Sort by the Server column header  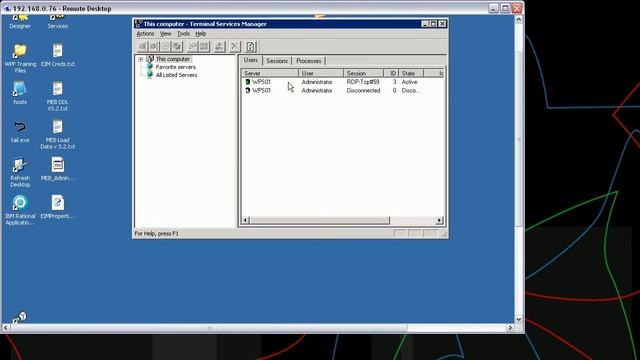[270, 73]
